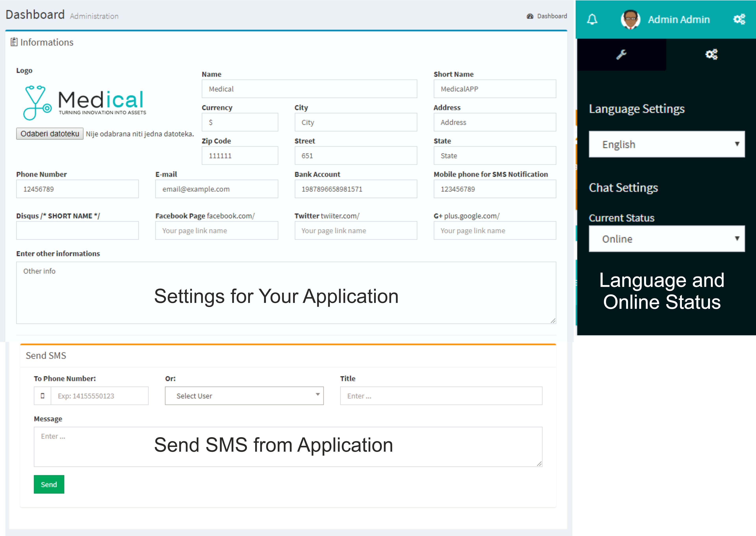Click the SMS Message textarea
Image resolution: width=756 pixels, height=536 pixels.
point(288,447)
